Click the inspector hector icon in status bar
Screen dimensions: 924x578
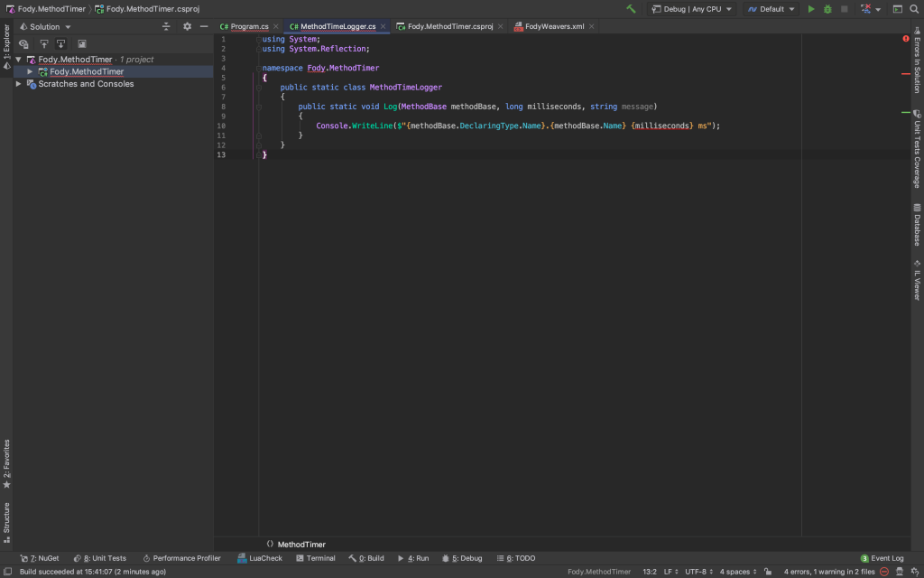(900, 572)
